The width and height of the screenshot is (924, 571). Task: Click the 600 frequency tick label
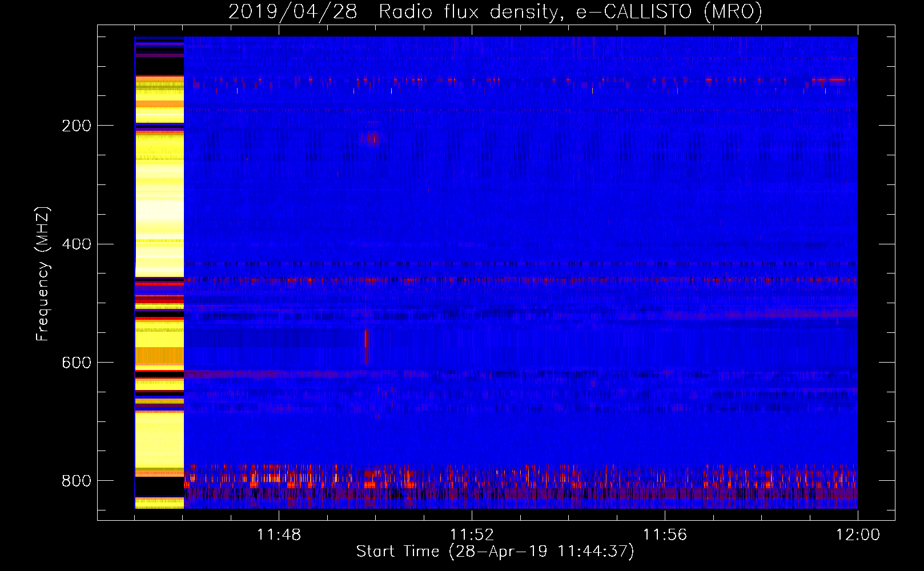77,363
